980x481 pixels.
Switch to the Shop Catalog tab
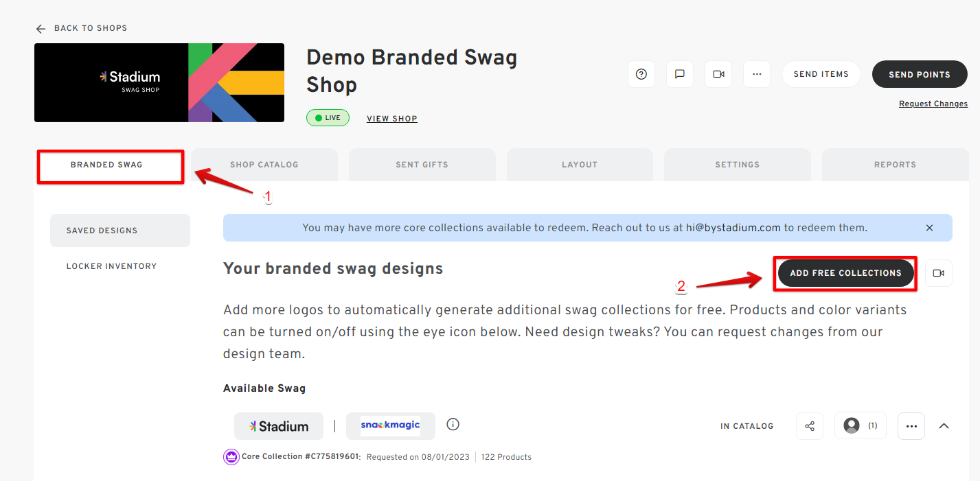[264, 165]
